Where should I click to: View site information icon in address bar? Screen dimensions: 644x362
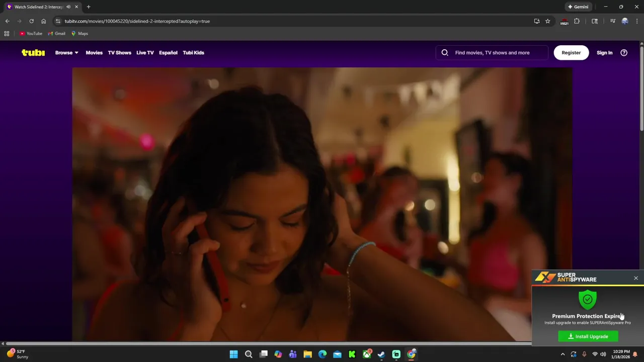58,21
